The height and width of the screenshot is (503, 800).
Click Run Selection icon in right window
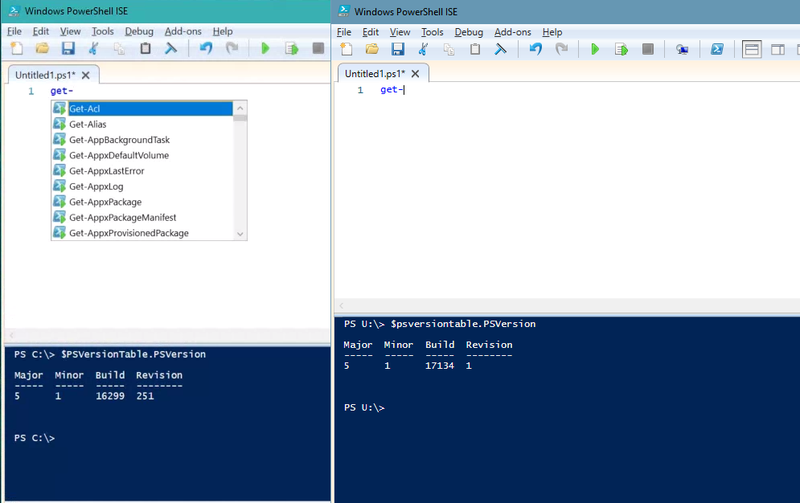point(621,48)
